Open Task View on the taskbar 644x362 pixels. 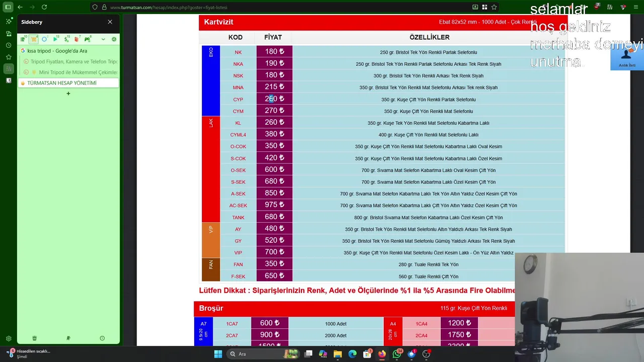coord(308,354)
